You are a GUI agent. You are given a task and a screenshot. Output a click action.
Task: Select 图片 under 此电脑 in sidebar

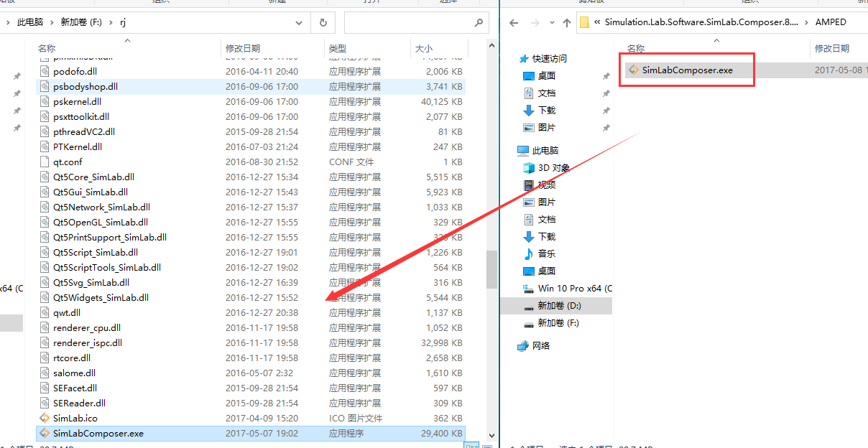(x=547, y=202)
